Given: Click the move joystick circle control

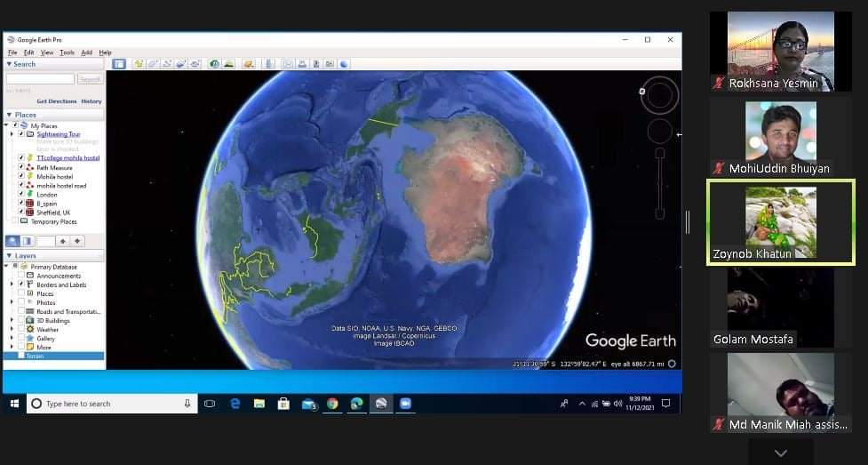Looking at the screenshot, I should point(660,132).
